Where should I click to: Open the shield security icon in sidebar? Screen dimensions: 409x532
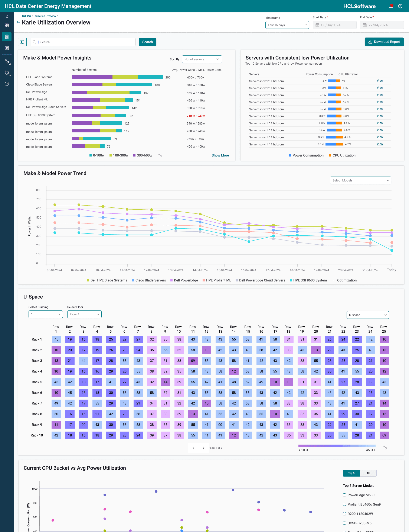(x=7, y=48)
